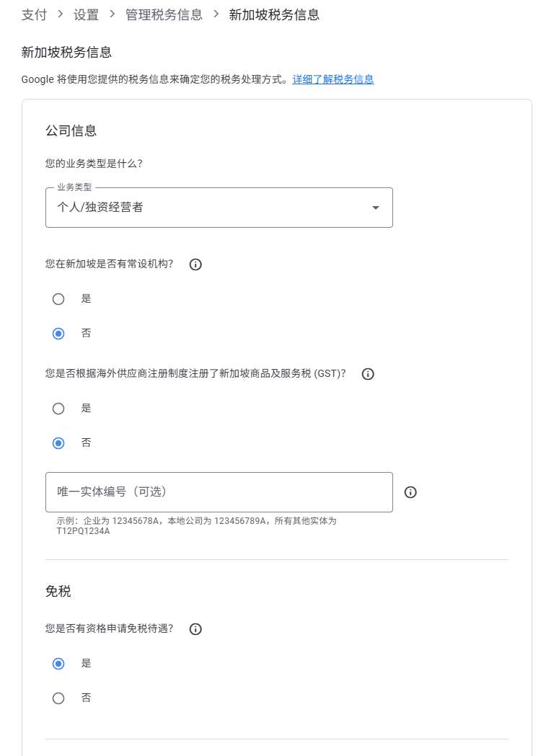Viewport: 559px width, 756px height.
Task: Open the 详细了解税务信息 link
Action: point(333,79)
